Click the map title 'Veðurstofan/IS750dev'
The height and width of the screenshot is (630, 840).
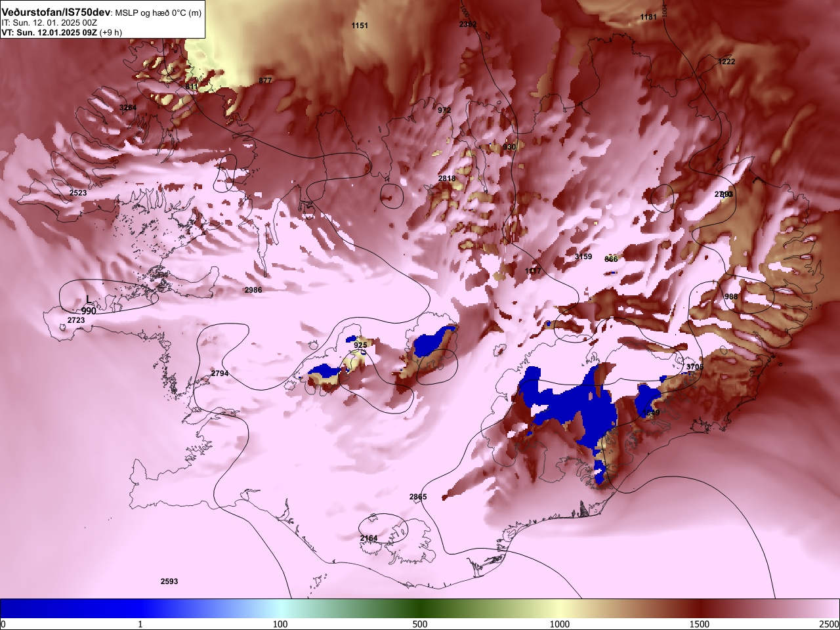click(56, 12)
